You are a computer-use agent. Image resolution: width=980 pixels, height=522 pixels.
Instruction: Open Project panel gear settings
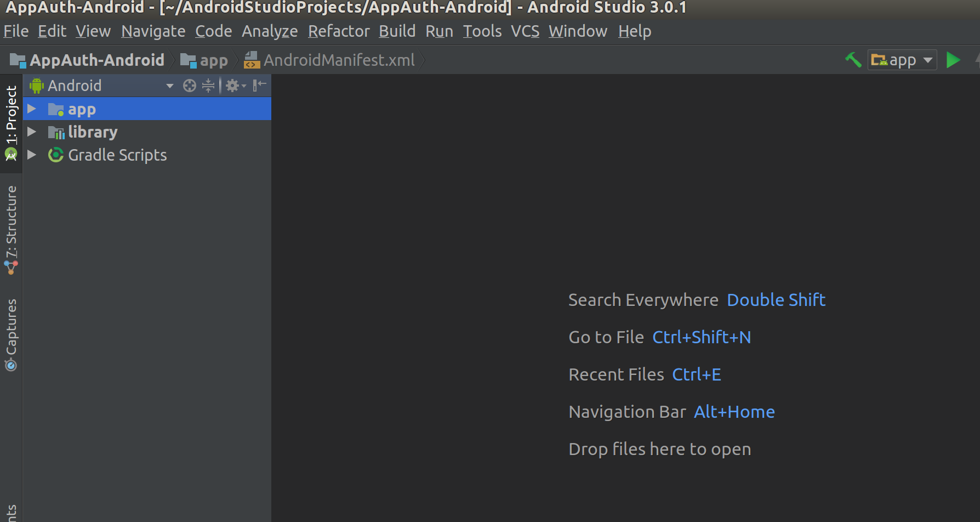pyautogui.click(x=234, y=86)
